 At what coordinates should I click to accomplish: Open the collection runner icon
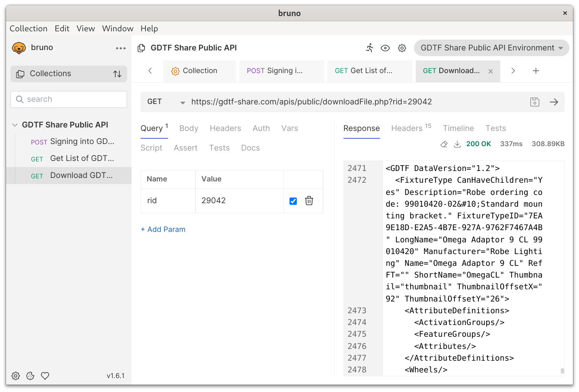click(x=370, y=48)
